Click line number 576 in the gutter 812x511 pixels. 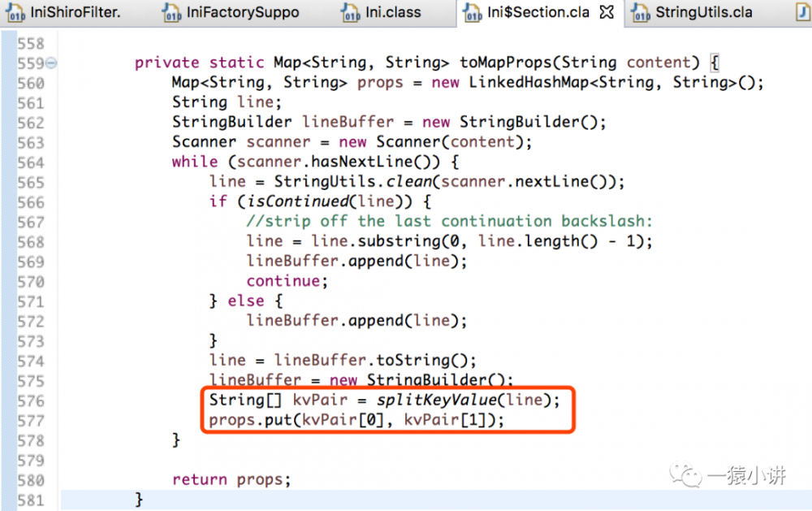point(31,401)
